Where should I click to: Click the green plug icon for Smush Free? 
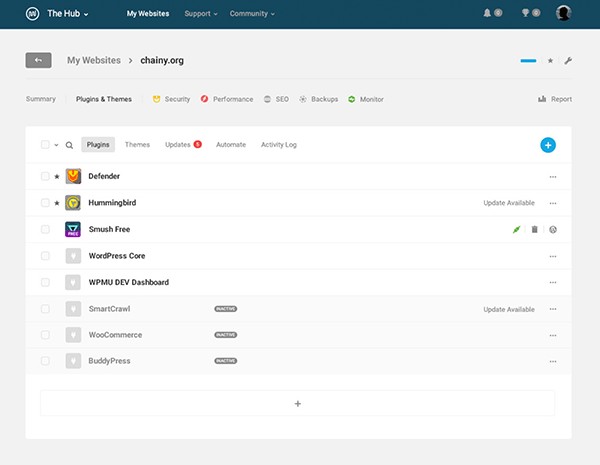click(x=516, y=229)
